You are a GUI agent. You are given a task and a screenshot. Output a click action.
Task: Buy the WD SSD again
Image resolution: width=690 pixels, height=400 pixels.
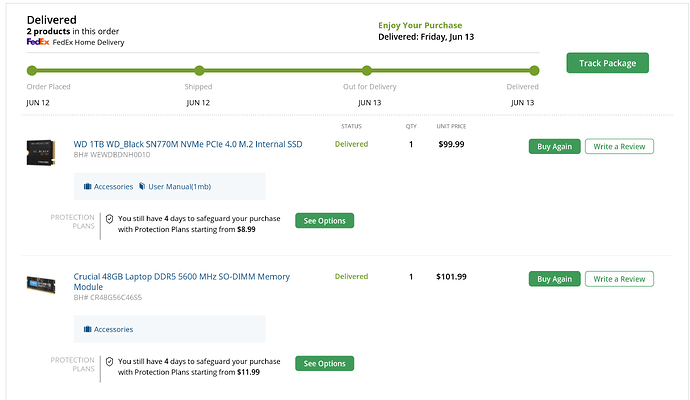click(554, 147)
